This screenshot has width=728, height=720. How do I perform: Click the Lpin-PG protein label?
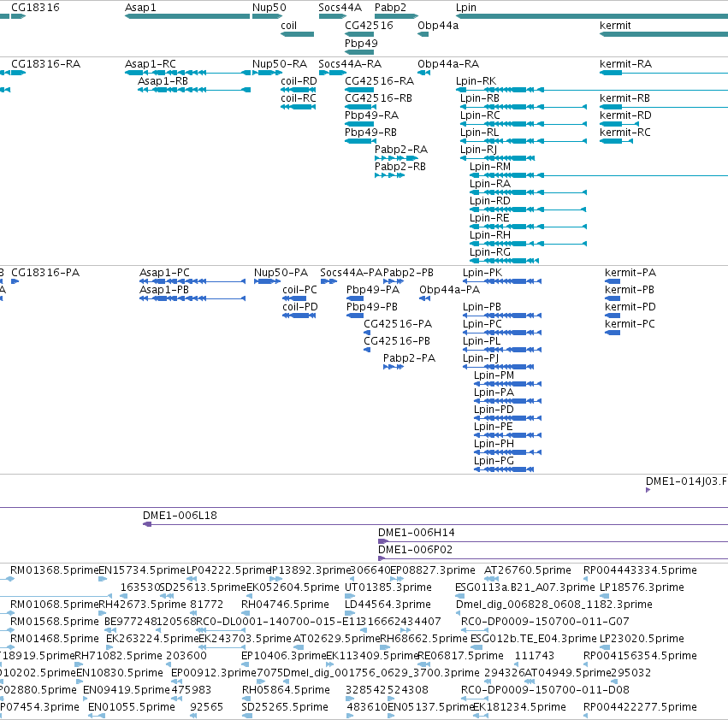[494, 461]
